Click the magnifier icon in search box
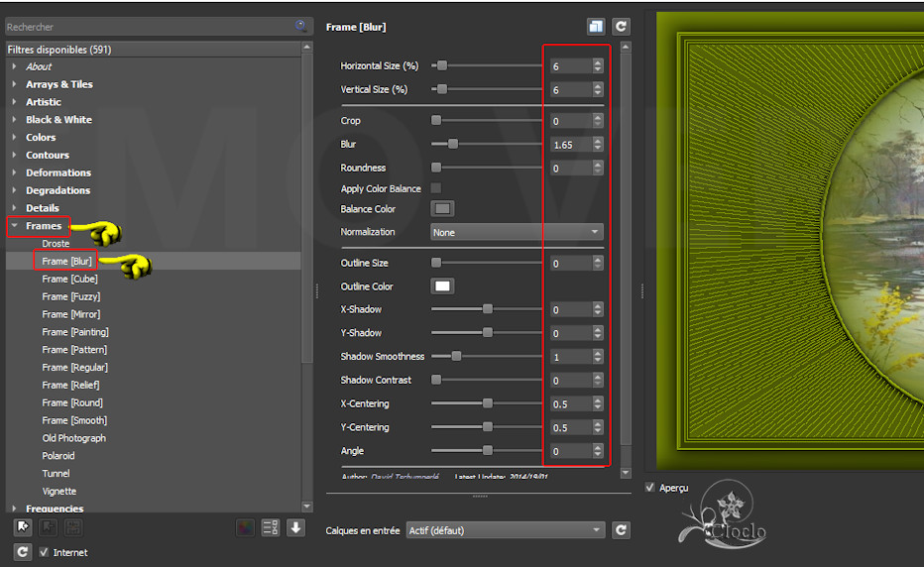 click(300, 27)
